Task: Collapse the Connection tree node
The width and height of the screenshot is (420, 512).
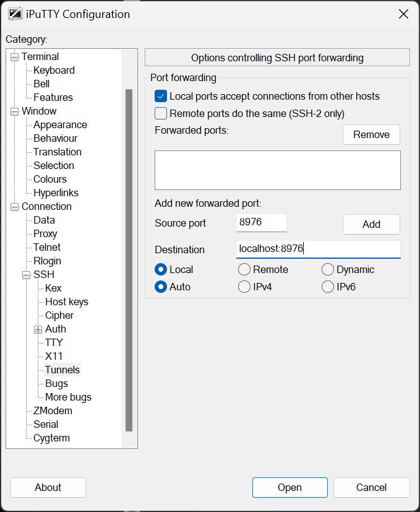Action: pyautogui.click(x=14, y=207)
